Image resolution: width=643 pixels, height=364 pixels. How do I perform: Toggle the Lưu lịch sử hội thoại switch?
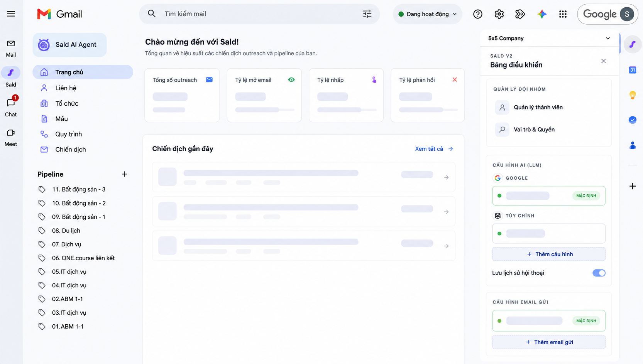tap(599, 273)
